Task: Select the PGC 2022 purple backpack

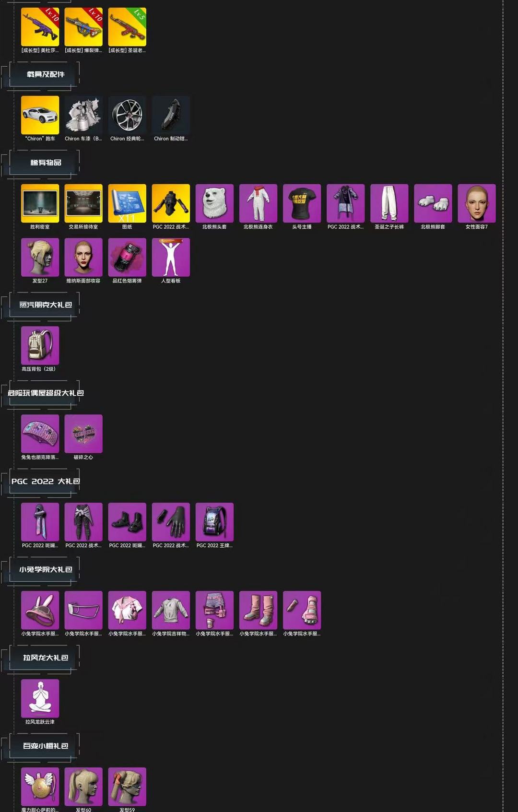Action: tap(214, 522)
